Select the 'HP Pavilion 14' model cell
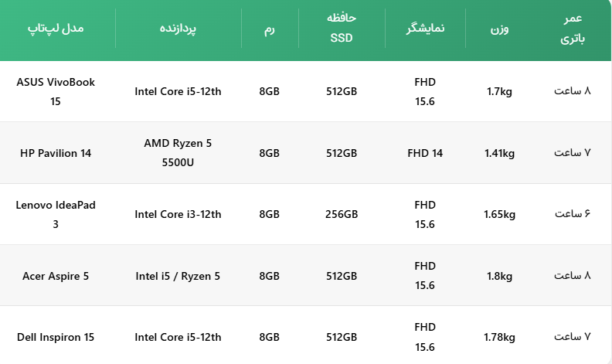 56,153
